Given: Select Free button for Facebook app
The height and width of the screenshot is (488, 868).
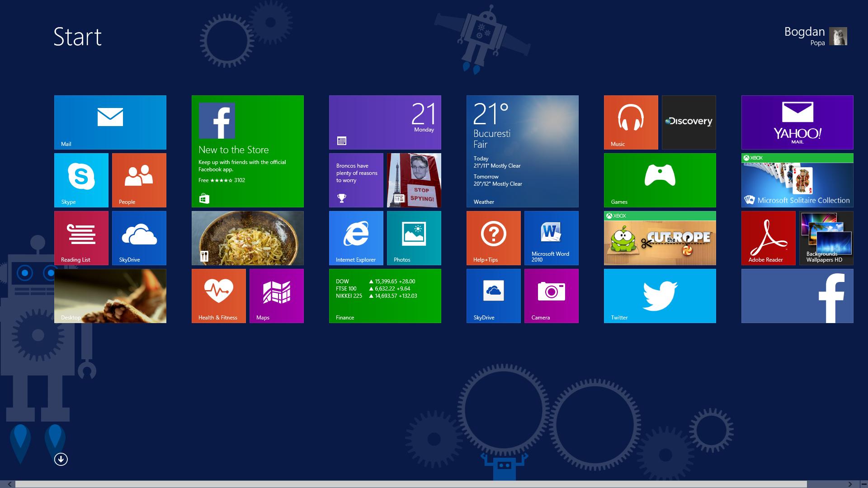Looking at the screenshot, I should (x=203, y=180).
